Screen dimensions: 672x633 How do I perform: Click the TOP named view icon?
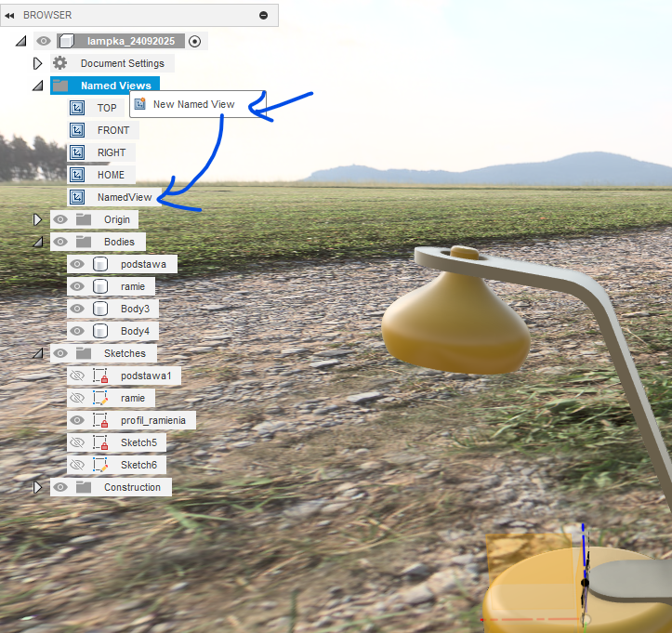tap(78, 108)
